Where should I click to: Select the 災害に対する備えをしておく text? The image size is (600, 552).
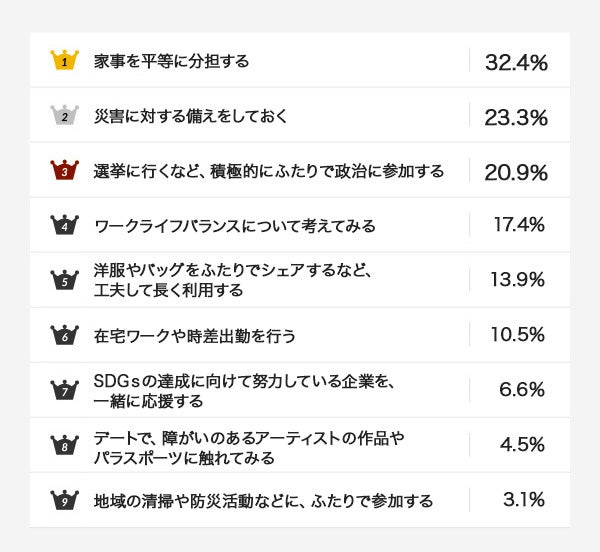tap(190, 116)
